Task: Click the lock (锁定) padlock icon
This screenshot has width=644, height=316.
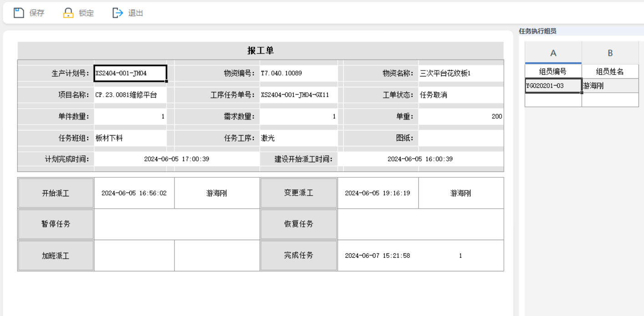Action: tap(68, 13)
